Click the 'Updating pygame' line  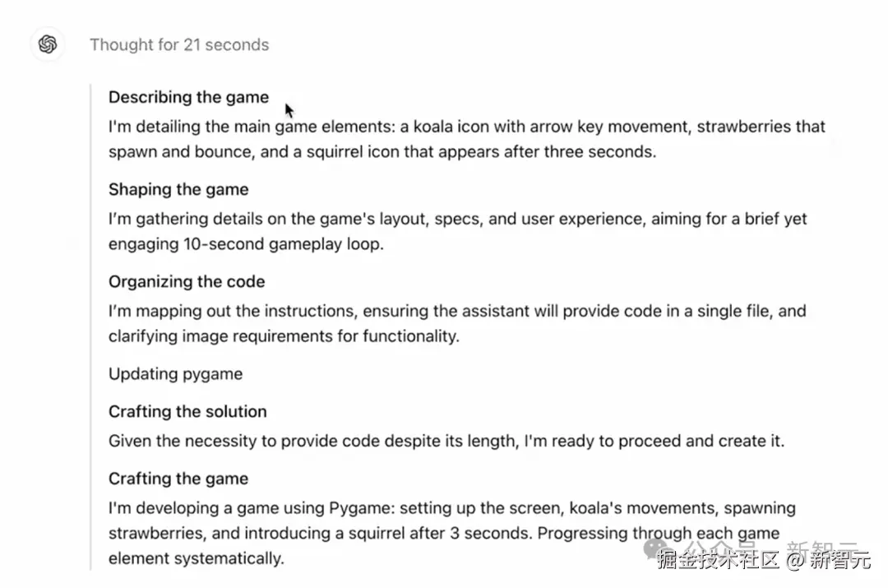click(x=175, y=373)
